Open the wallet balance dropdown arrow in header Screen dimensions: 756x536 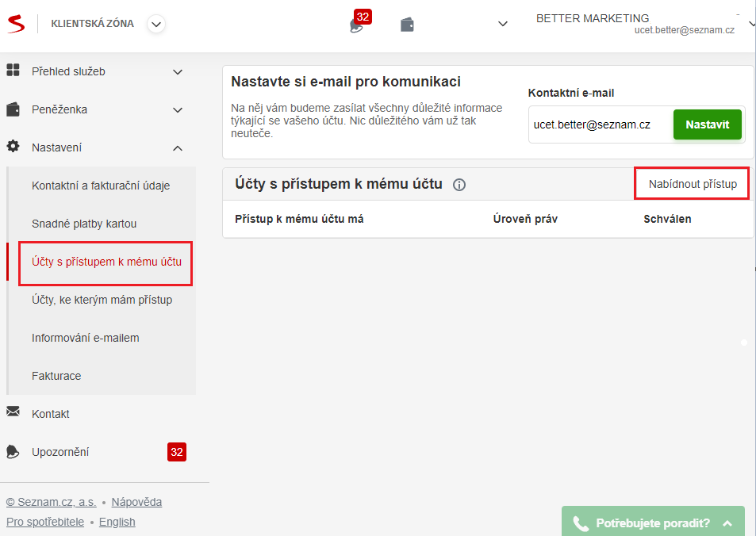tap(502, 24)
